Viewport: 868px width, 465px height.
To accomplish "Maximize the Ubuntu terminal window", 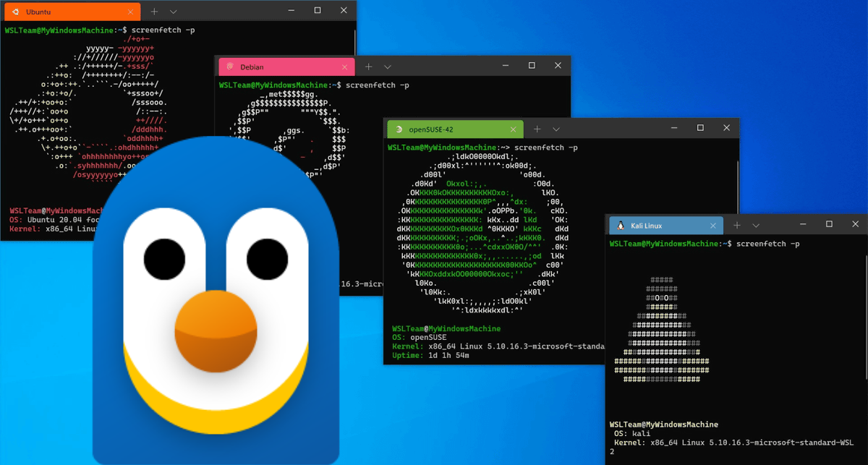I will click(318, 11).
